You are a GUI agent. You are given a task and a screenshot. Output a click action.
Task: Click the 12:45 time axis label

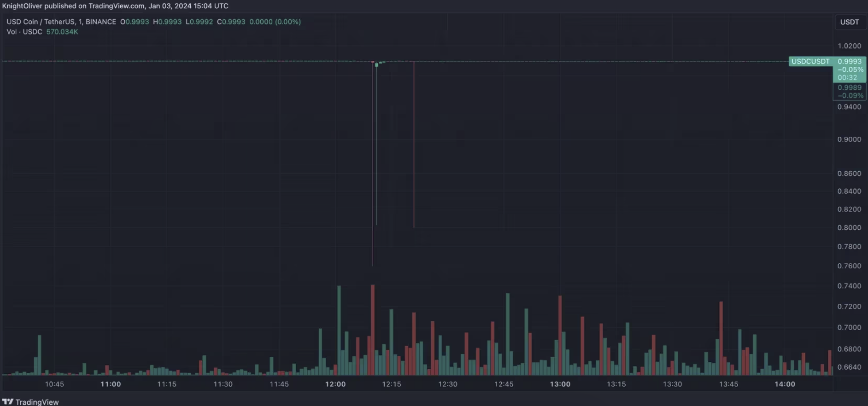(504, 384)
